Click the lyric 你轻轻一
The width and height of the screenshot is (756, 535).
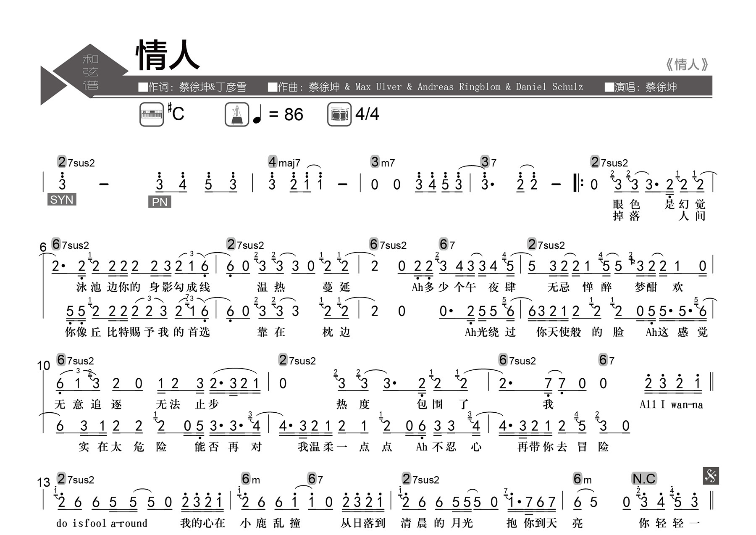click(669, 523)
